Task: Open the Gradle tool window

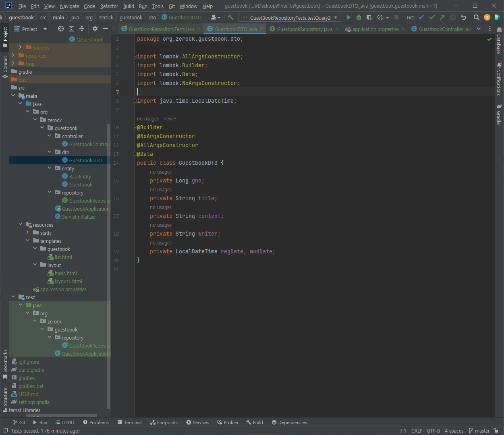Action: click(x=499, y=114)
